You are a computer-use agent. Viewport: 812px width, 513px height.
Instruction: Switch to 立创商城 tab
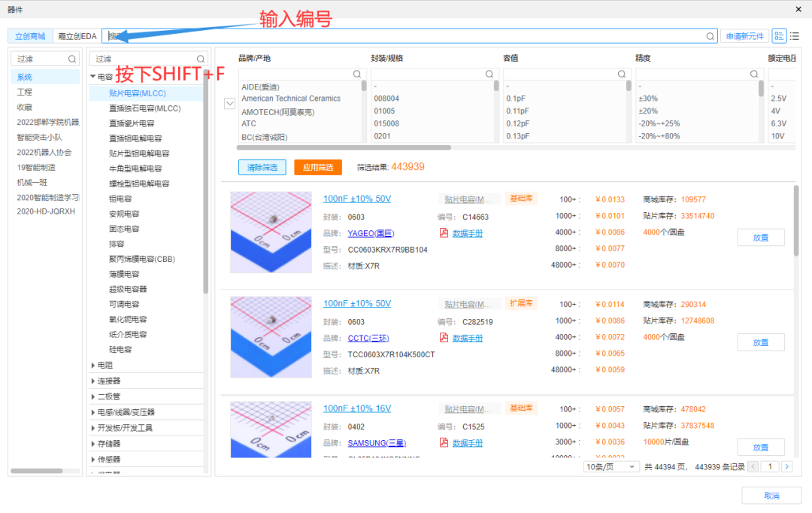[x=30, y=36]
